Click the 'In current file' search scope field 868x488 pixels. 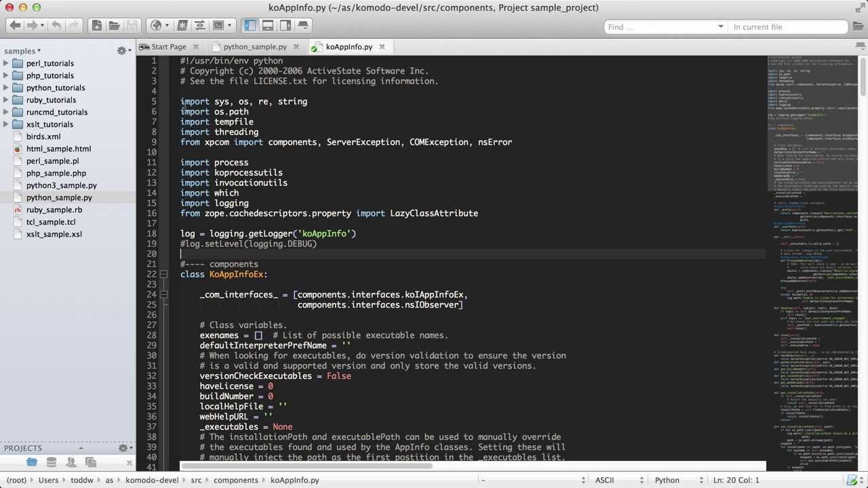click(787, 26)
